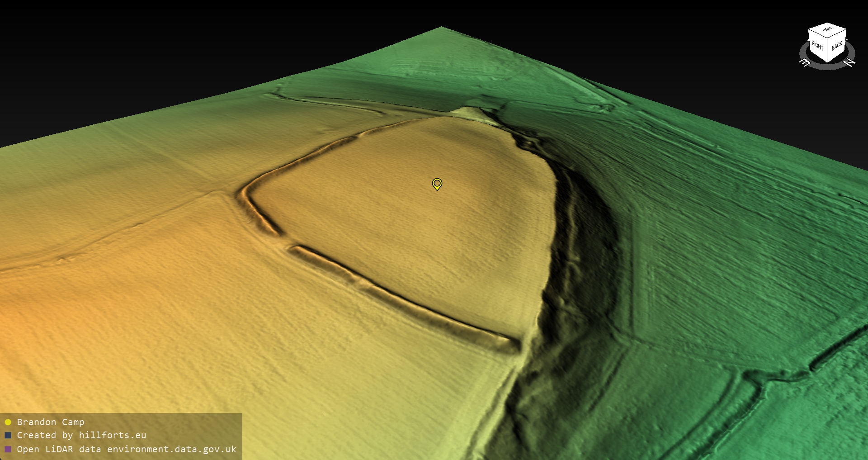868x460 pixels.
Task: Open the Created by hillforts.eu link
Action: click(81, 436)
